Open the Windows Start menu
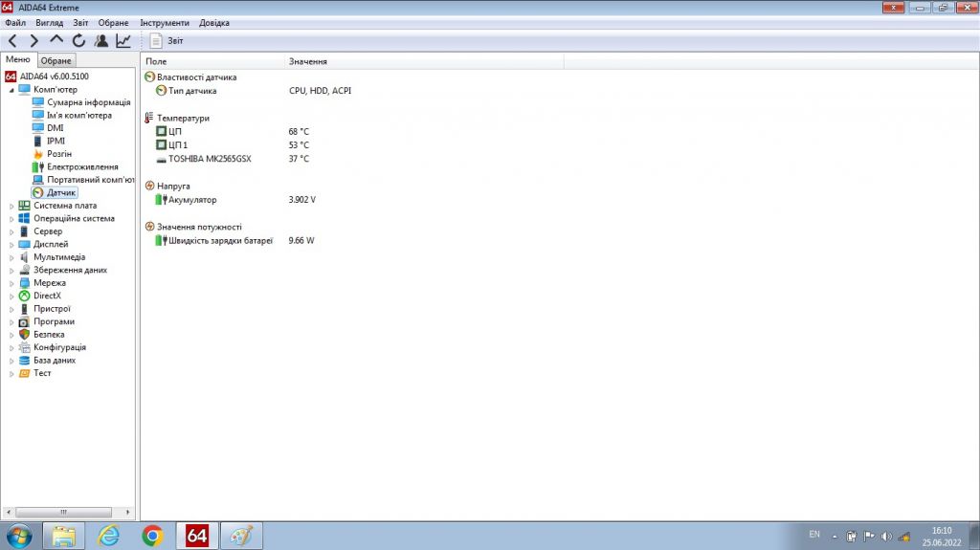The image size is (980, 550). [x=19, y=536]
